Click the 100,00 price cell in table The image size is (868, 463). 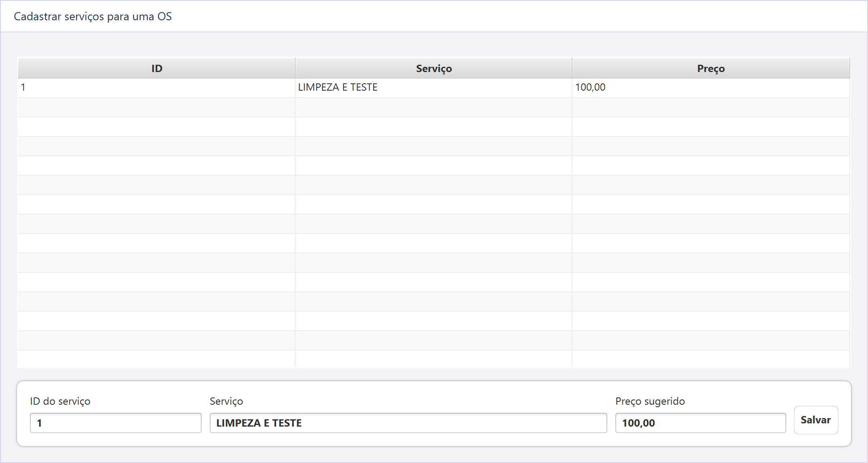711,87
